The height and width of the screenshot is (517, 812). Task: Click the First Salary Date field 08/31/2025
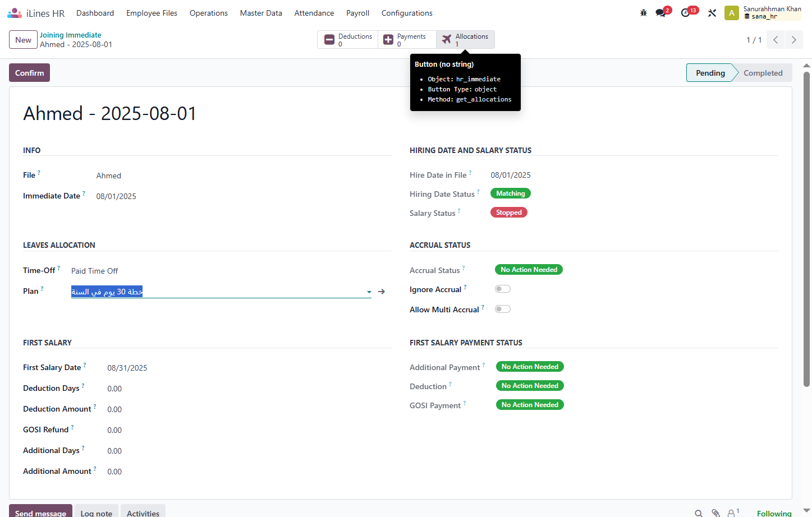tap(127, 368)
